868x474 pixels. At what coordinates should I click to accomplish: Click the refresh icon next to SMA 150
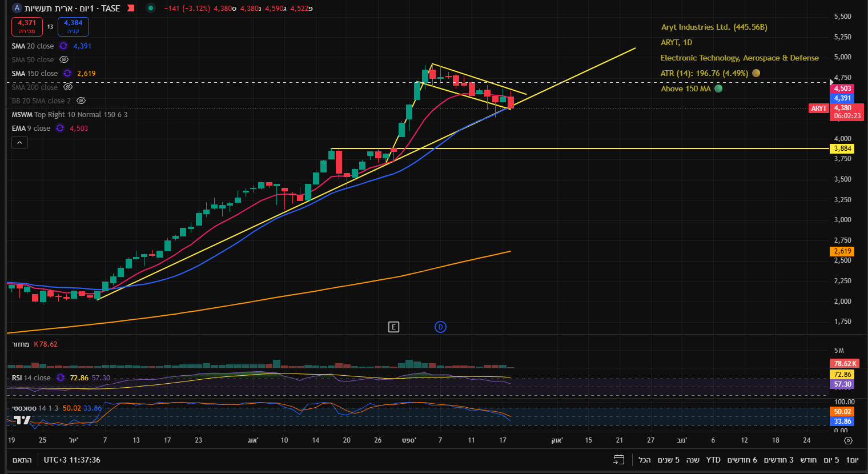coord(67,73)
